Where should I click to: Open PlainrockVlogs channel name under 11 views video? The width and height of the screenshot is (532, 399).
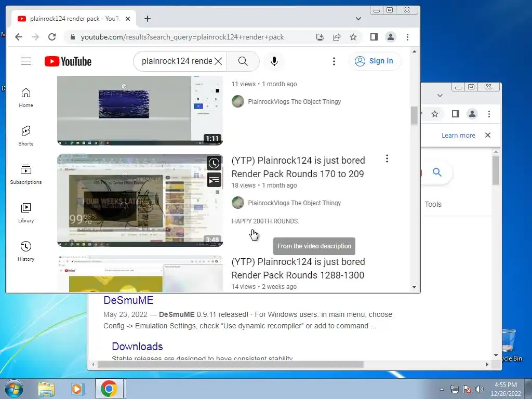tap(294, 101)
